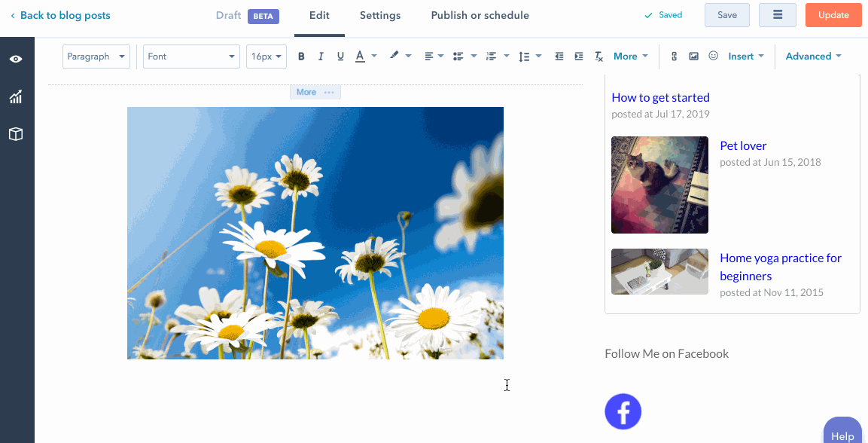Screen dimensions: 868x443
Task: Click the text color icon
Action: [x=360, y=56]
